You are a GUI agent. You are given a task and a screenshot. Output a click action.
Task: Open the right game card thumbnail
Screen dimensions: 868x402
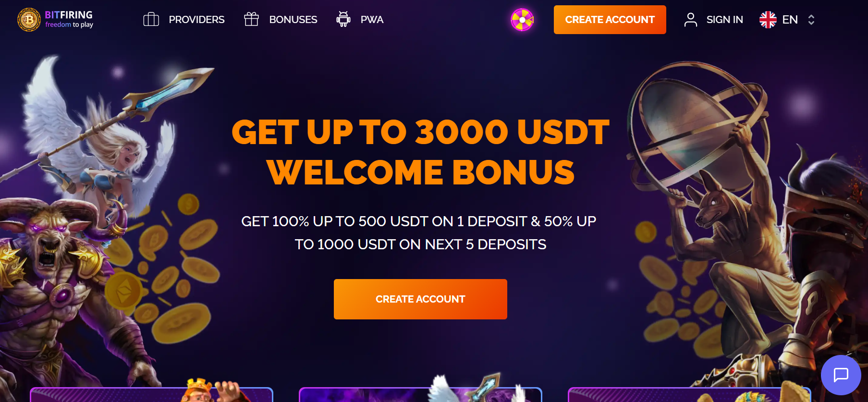tap(689, 394)
